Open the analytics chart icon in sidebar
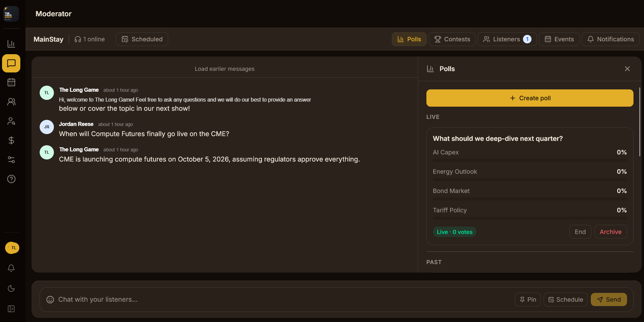 11,44
